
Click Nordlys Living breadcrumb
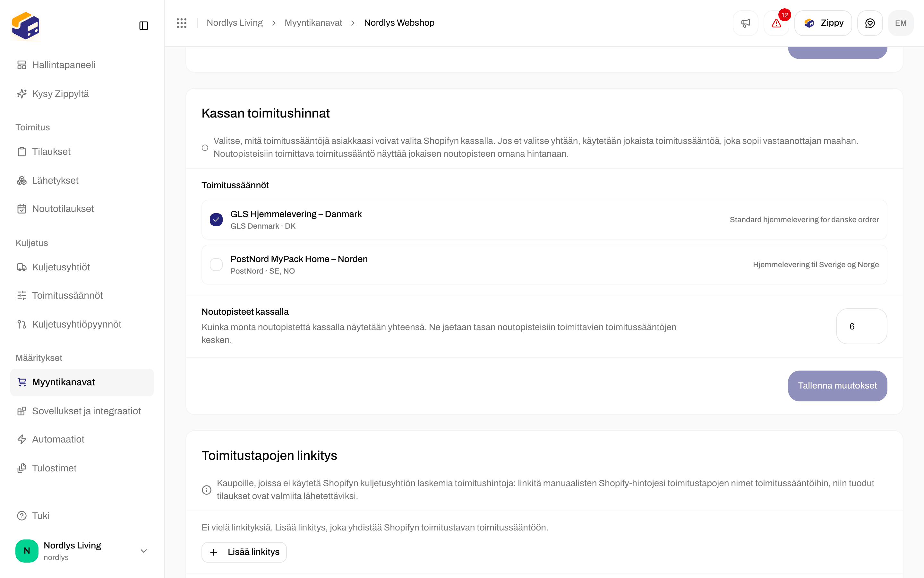pyautogui.click(x=235, y=23)
